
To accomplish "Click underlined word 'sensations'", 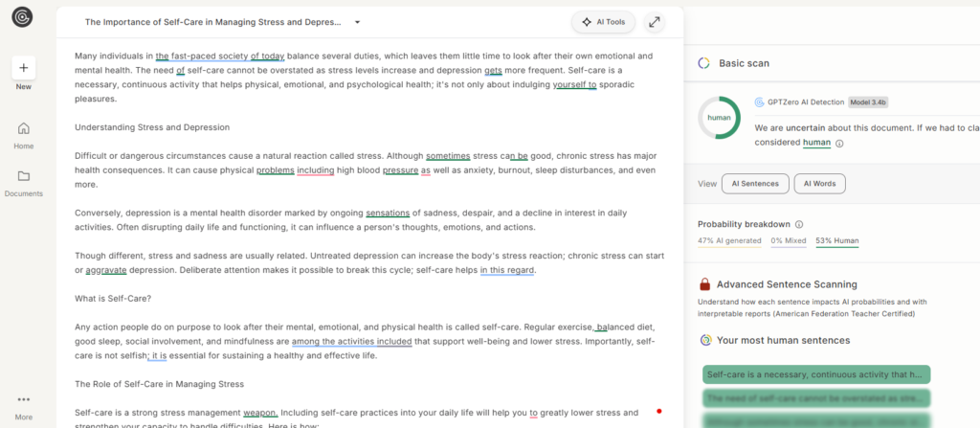I will pyautogui.click(x=388, y=213).
